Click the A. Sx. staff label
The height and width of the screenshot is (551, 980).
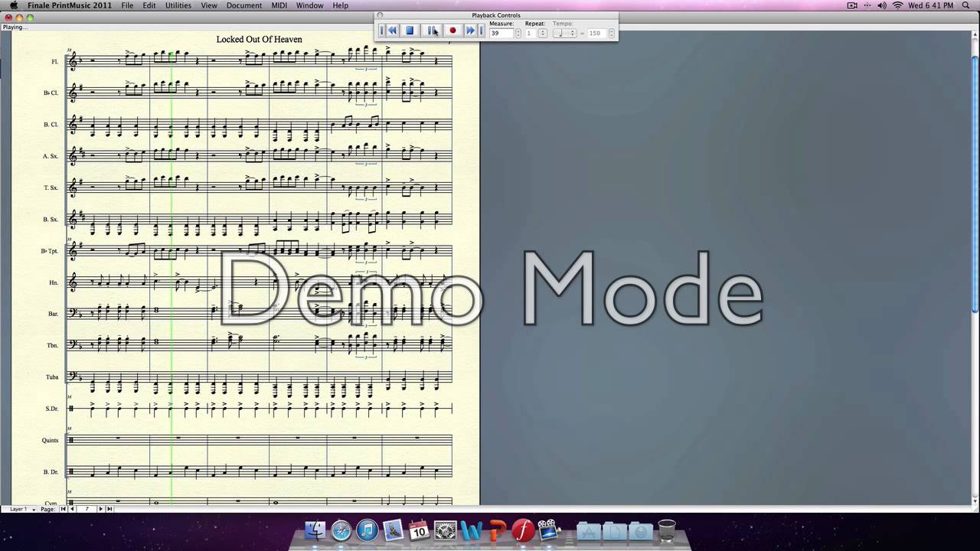pyautogui.click(x=50, y=156)
